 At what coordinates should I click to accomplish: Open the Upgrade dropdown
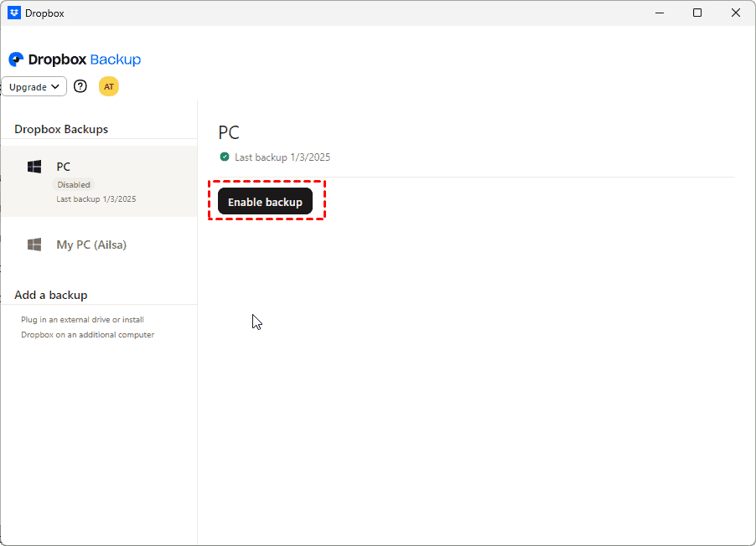(34, 87)
